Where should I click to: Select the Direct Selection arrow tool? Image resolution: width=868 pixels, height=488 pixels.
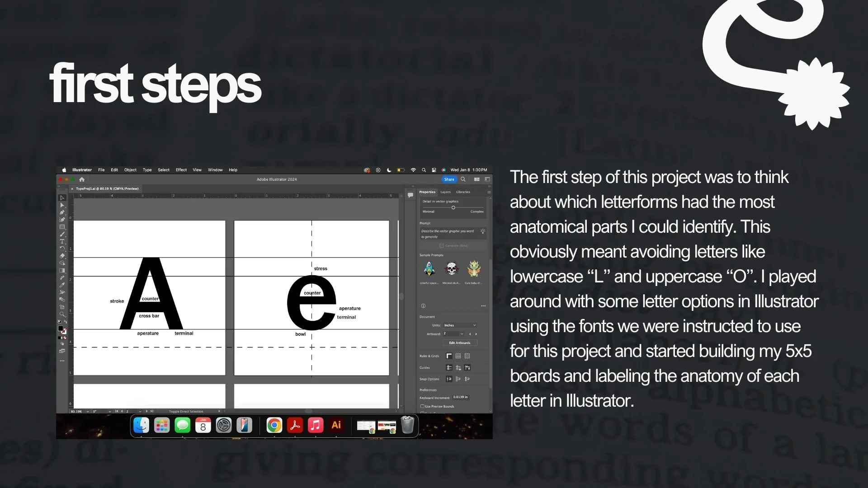62,205
